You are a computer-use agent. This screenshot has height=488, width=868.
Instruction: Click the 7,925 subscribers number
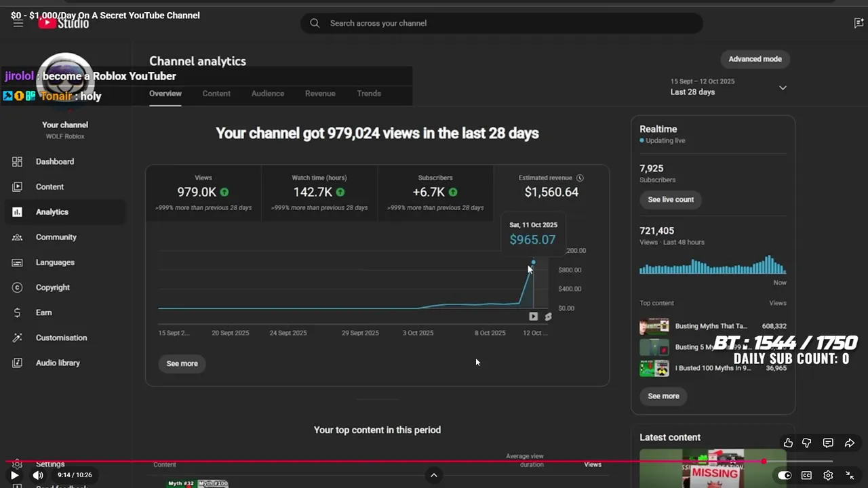coord(652,168)
